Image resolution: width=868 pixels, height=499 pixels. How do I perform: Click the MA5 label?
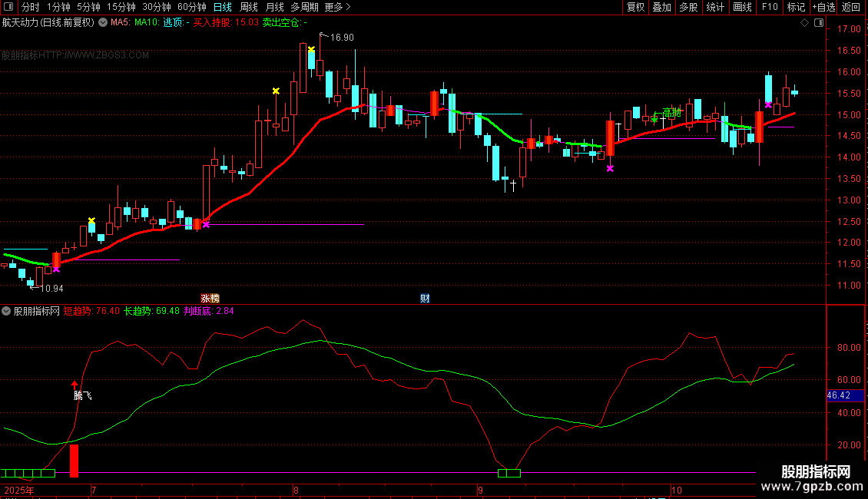[x=120, y=23]
